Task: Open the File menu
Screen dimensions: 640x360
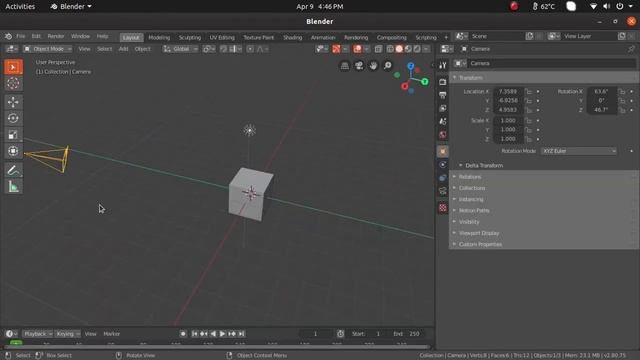Action: 21,36
